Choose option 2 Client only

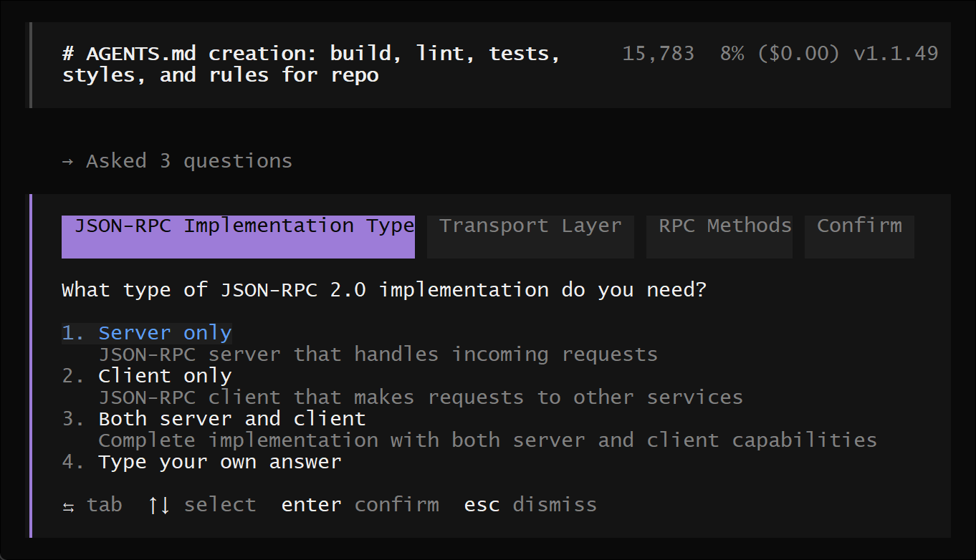coord(147,376)
